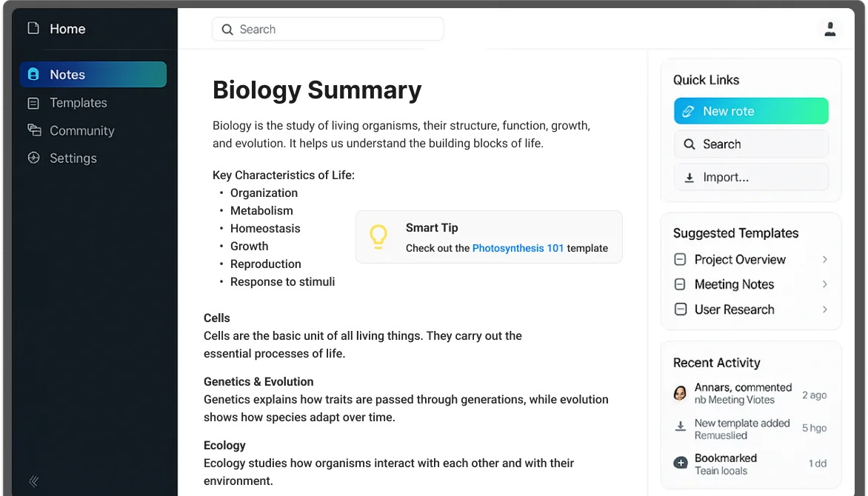This screenshot has width=868, height=496.
Task: Expand User Research with its chevron
Action: 825,309
